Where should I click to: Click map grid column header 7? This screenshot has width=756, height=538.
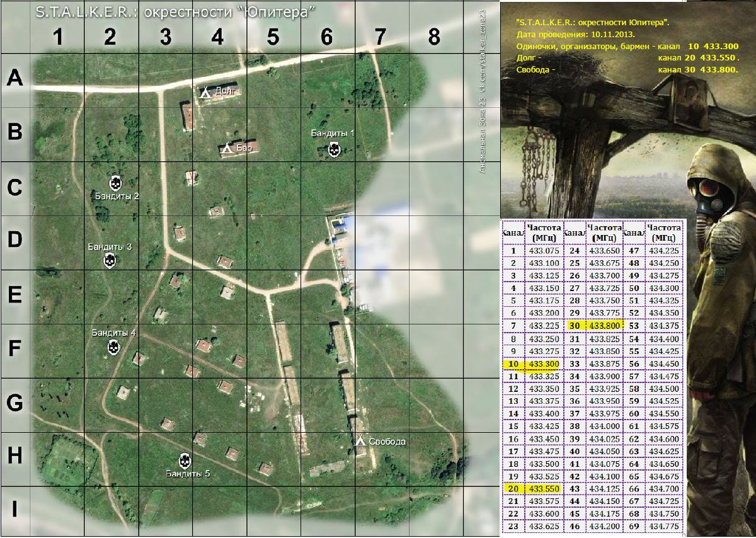pos(380,38)
